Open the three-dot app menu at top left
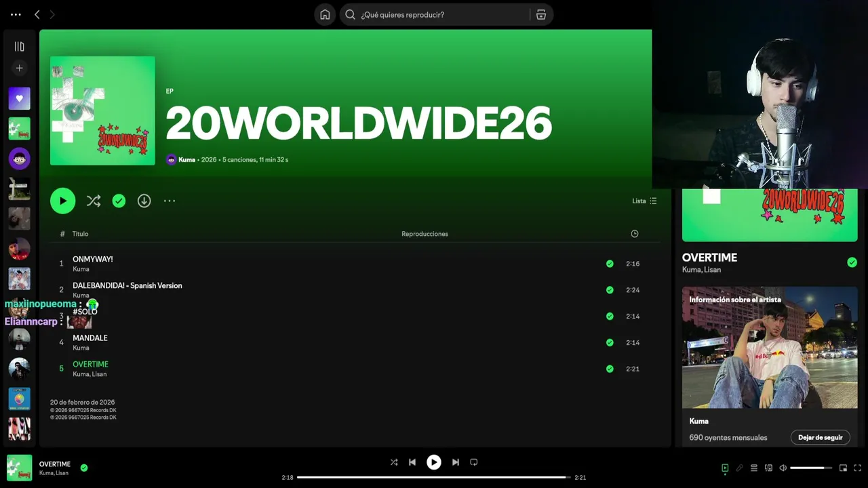The image size is (868, 488). tap(16, 14)
